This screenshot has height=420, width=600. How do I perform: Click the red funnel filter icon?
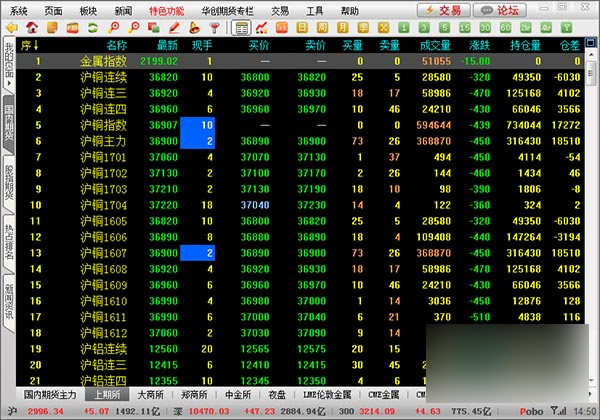coord(215,28)
